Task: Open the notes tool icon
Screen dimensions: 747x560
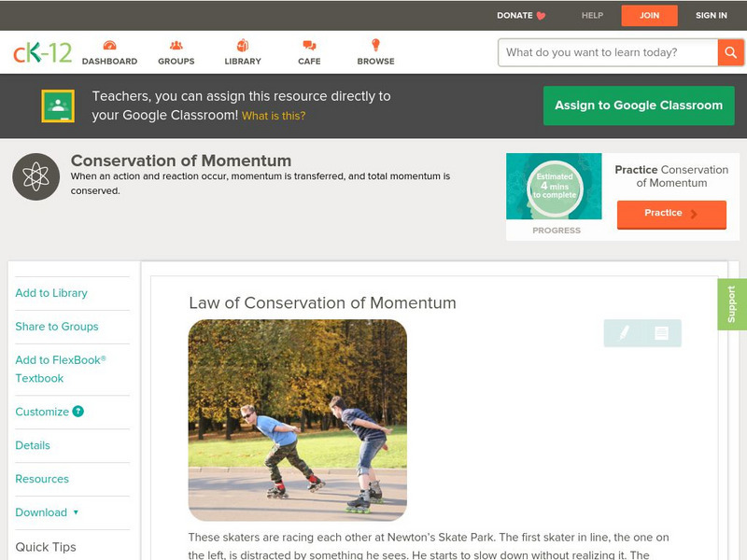Action: pos(661,333)
